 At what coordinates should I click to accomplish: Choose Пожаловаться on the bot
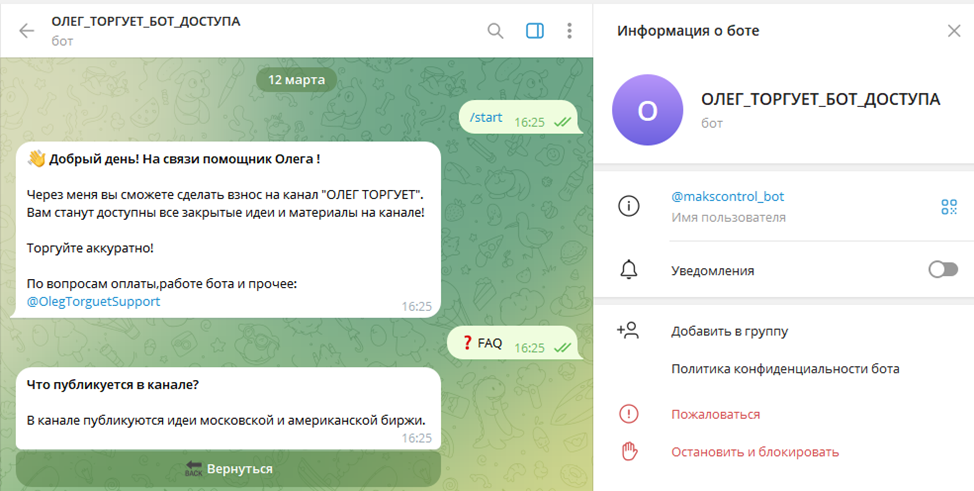(716, 415)
